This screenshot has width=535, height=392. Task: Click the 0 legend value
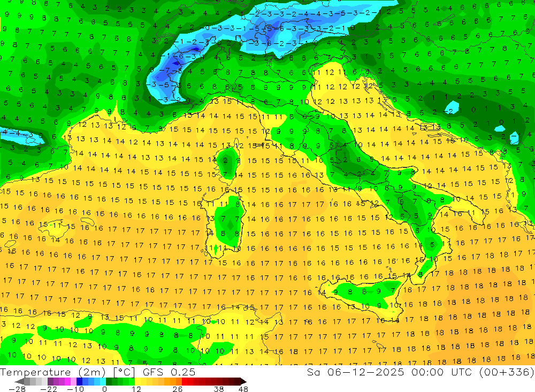pos(104,389)
